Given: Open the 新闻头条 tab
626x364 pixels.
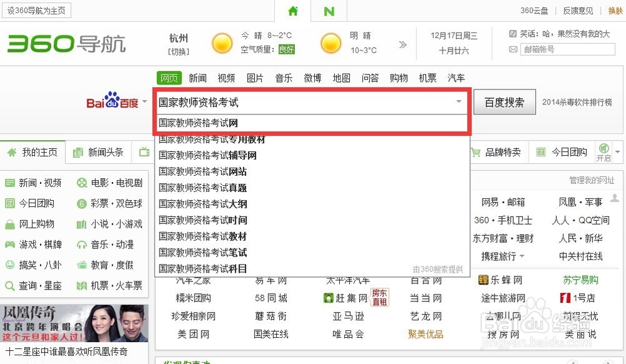Looking at the screenshot, I should point(99,153).
